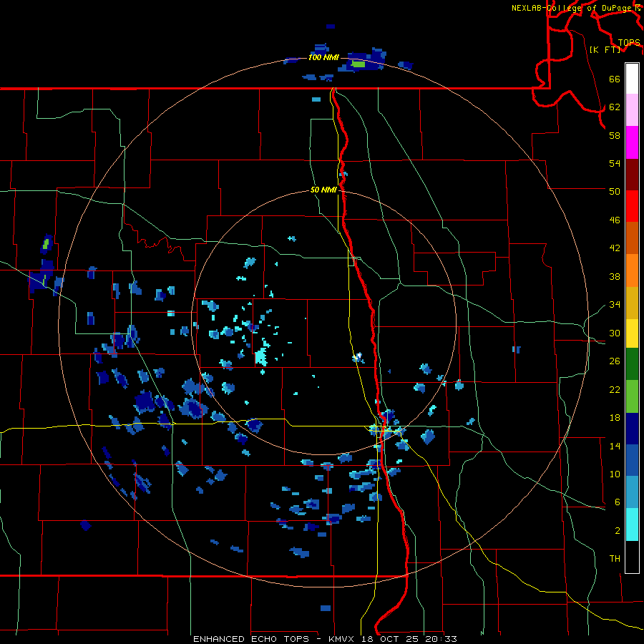644x644 pixels.
Task: Pick the gold legend swatch
Action: click(632, 303)
